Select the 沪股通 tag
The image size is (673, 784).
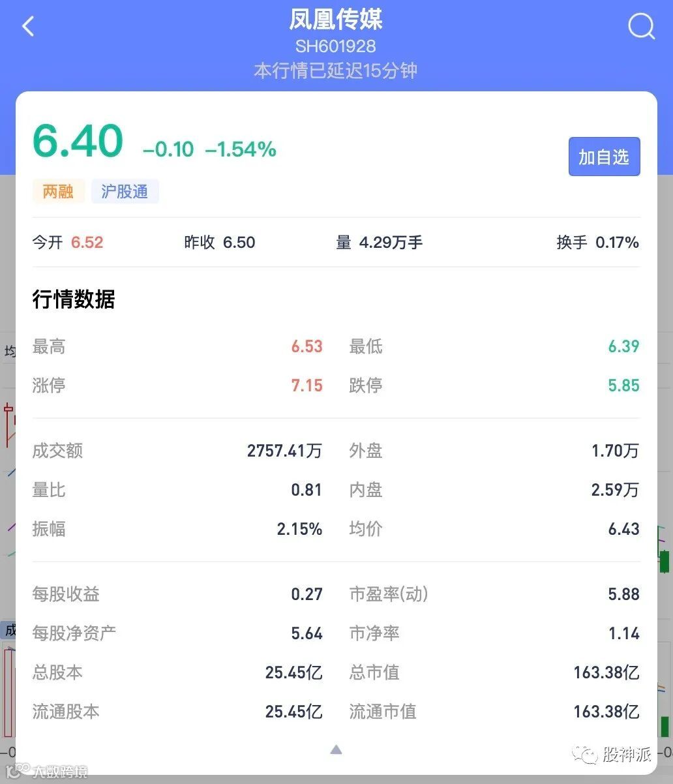pyautogui.click(x=125, y=192)
